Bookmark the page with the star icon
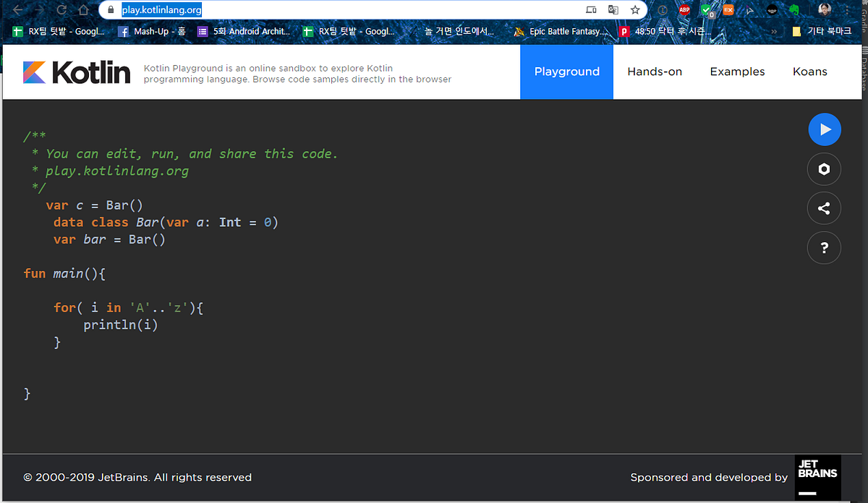Viewport: 868px width, 503px height. pyautogui.click(x=635, y=9)
